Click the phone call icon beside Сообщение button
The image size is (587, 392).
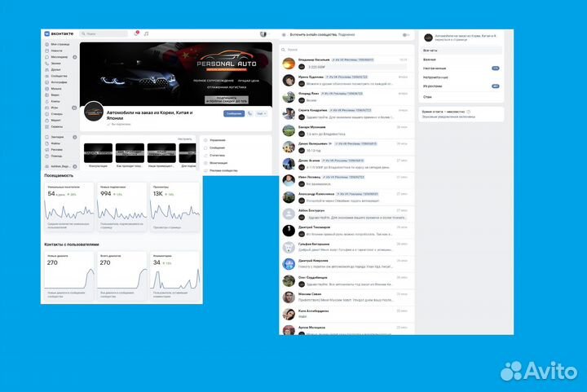[249, 114]
